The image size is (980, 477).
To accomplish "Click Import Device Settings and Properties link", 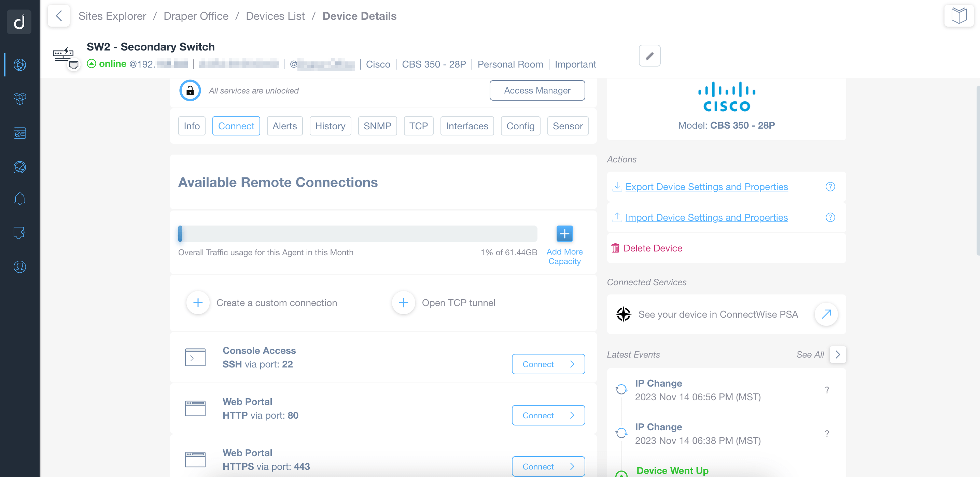I will pos(706,218).
